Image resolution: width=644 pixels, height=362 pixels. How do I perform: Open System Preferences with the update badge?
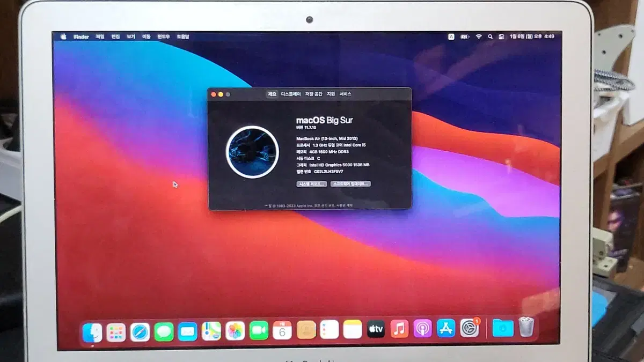pos(470,328)
